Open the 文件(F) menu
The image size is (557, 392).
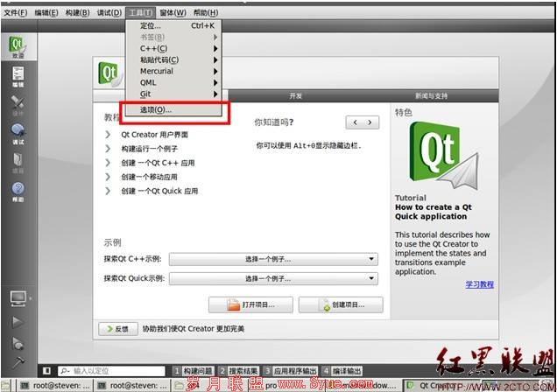(x=16, y=13)
